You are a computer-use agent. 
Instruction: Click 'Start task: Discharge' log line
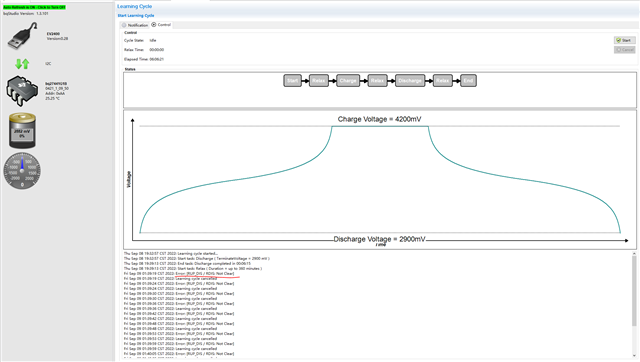[x=197, y=258]
